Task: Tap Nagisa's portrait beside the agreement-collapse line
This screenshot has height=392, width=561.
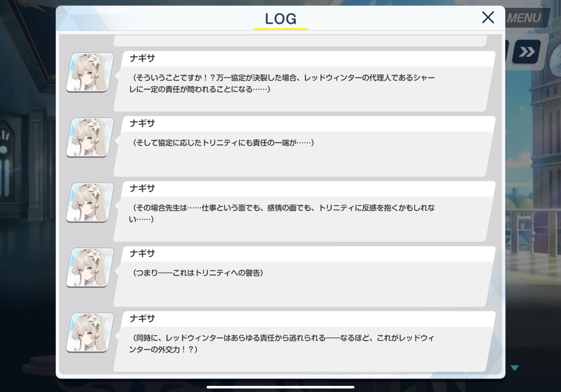Action: (90, 72)
